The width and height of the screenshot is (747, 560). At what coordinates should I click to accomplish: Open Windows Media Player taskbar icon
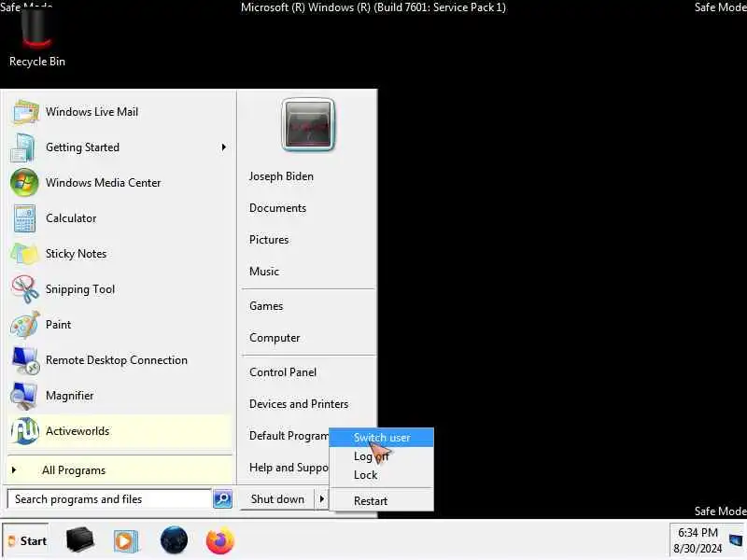point(126,541)
